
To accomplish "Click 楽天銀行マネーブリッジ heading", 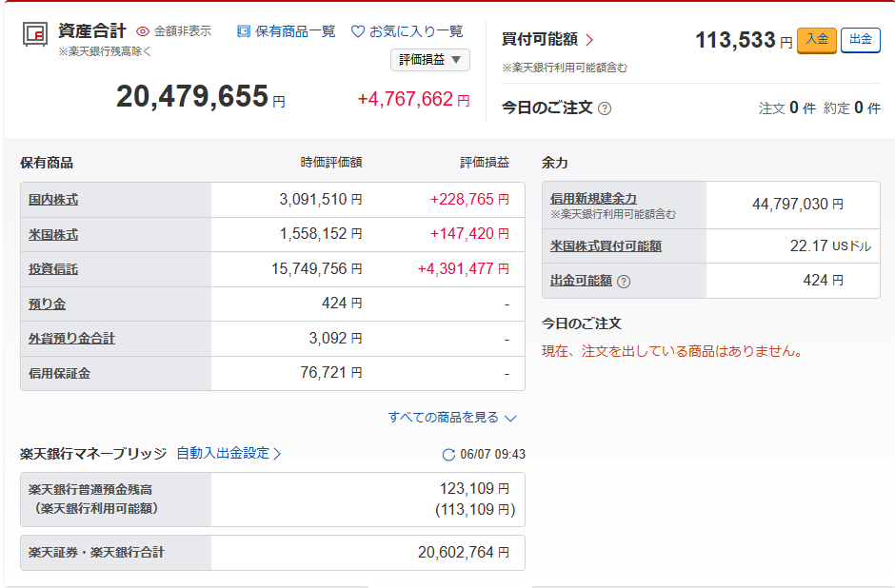I will click(93, 454).
